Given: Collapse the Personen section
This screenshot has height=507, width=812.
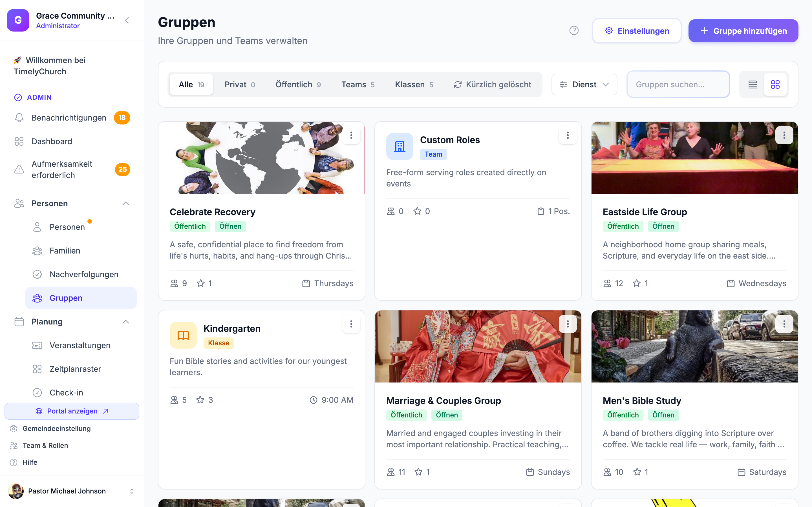Looking at the screenshot, I should click(x=126, y=204).
